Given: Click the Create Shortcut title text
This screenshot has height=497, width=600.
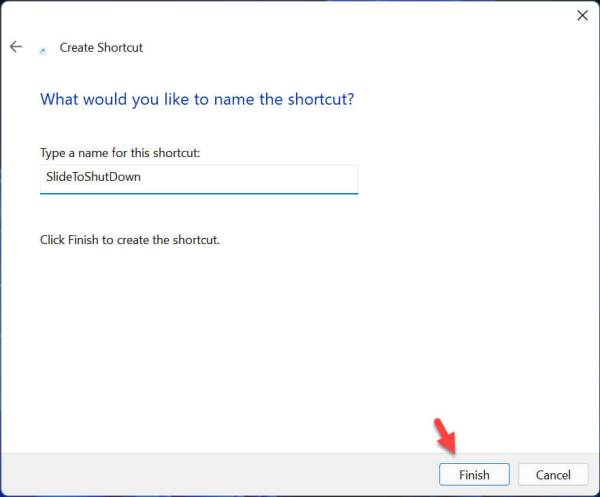Looking at the screenshot, I should (101, 47).
